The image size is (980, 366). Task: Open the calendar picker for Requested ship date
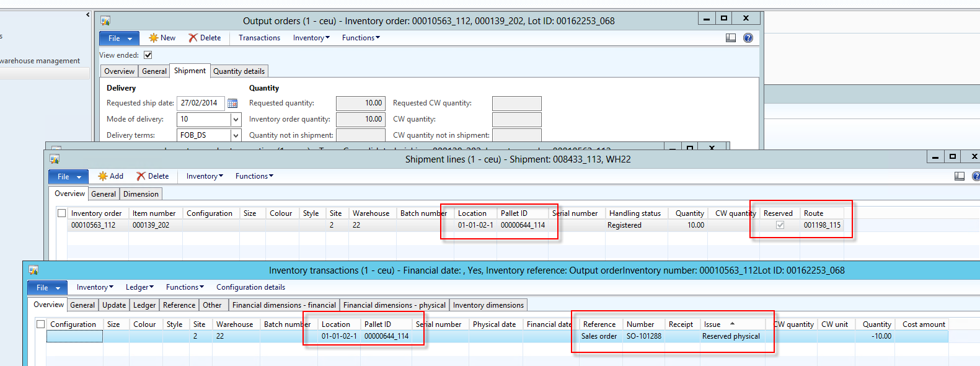232,103
